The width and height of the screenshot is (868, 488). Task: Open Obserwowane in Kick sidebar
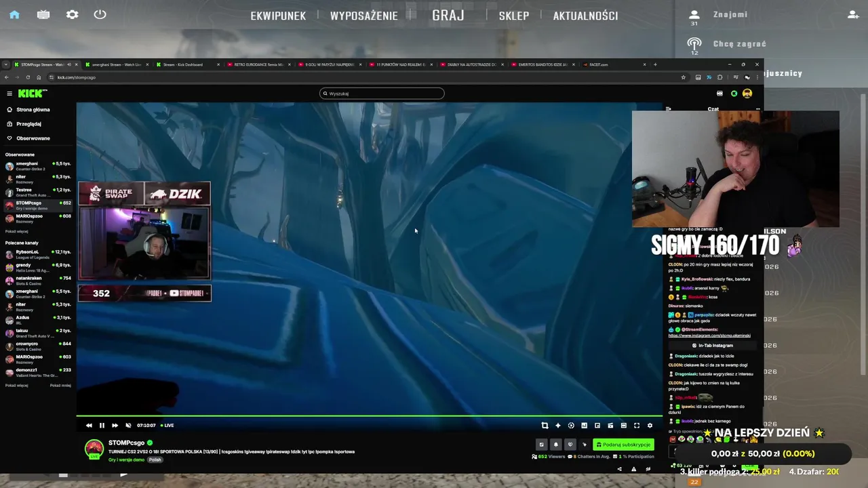(28, 138)
